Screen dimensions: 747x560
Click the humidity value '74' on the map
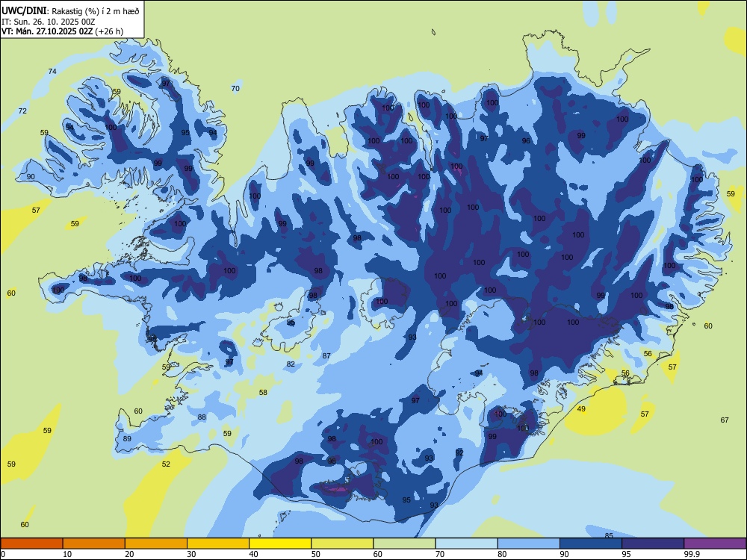tap(52, 72)
